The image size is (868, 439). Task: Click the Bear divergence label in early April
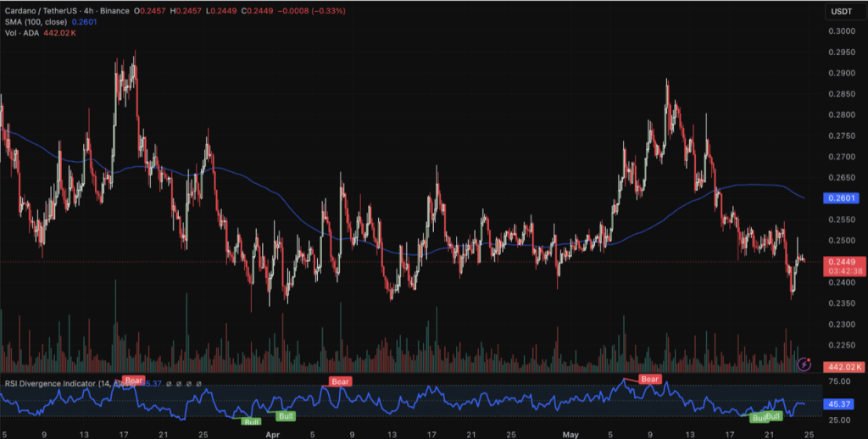pos(340,381)
